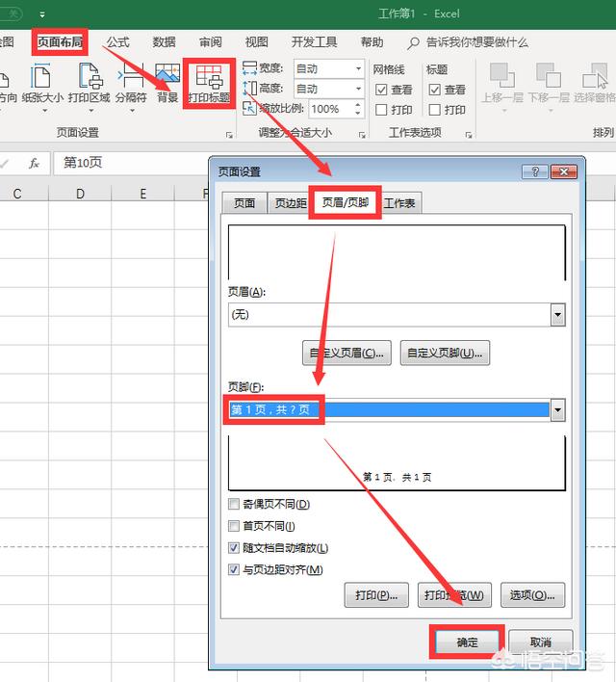Click Custom Header (自定义页眉) button

pyautogui.click(x=346, y=353)
